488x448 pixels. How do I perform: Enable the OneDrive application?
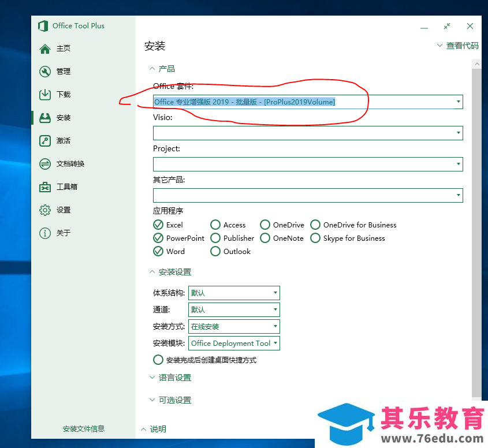[265, 225]
